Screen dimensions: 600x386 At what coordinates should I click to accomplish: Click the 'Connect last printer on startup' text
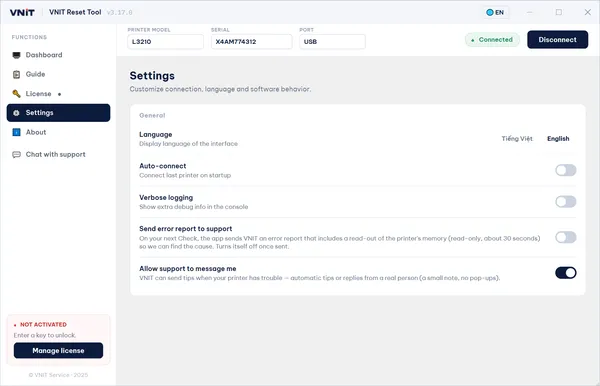pos(185,176)
